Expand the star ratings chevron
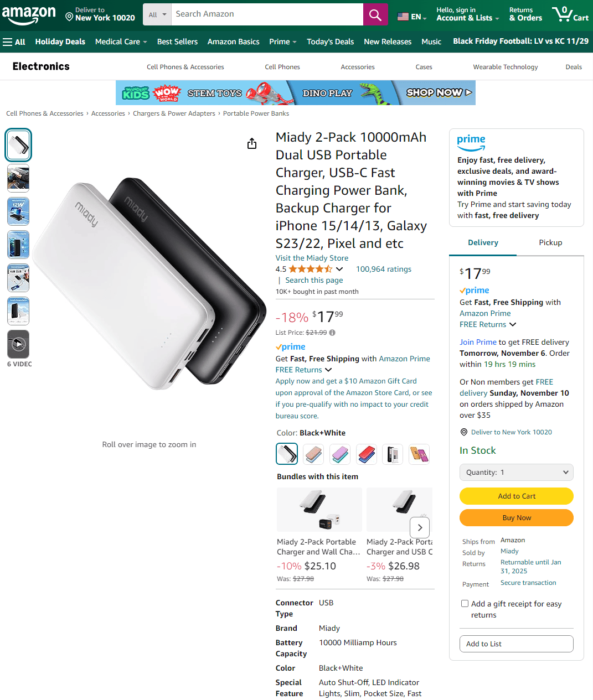 (339, 269)
